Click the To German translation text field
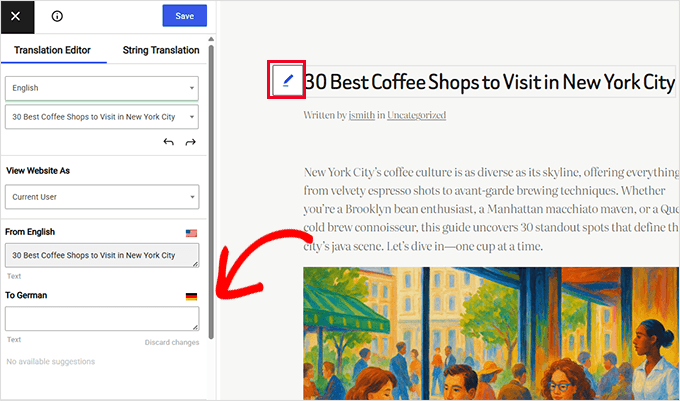This screenshot has height=401, width=680. click(x=101, y=318)
